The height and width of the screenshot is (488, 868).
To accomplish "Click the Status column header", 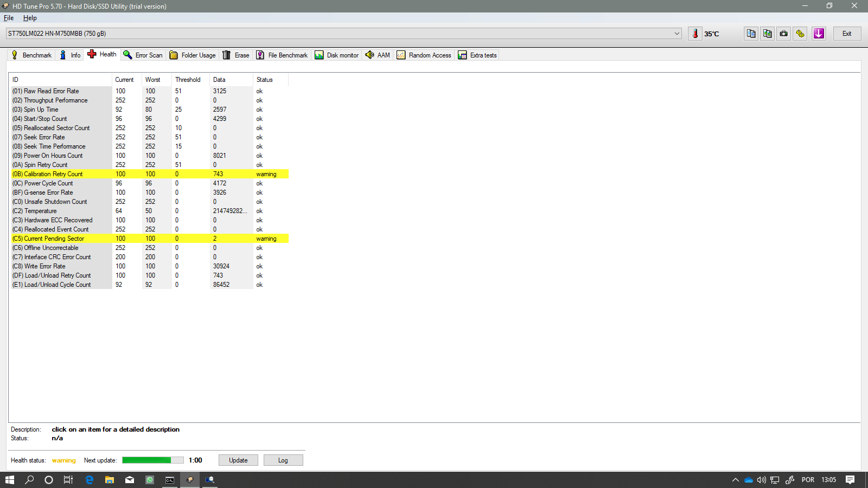I will coord(271,80).
